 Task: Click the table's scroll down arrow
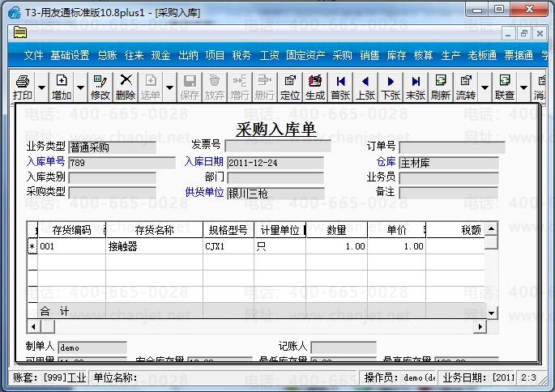[x=491, y=313]
